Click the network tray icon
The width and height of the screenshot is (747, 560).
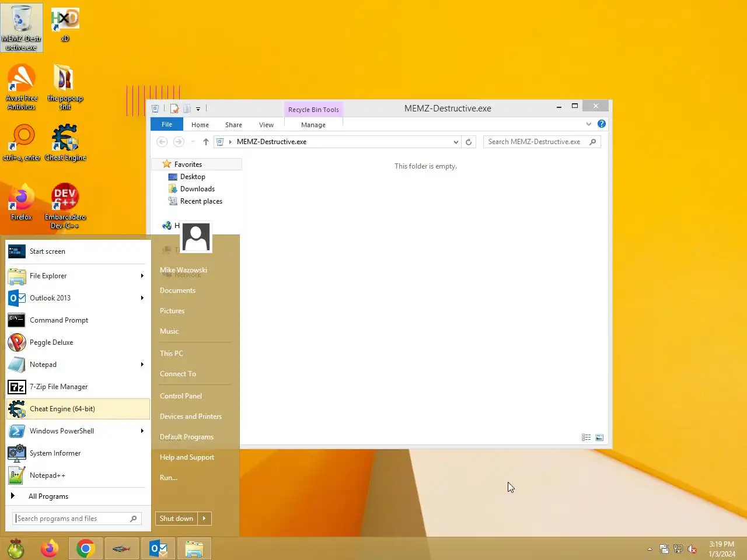coord(678,549)
